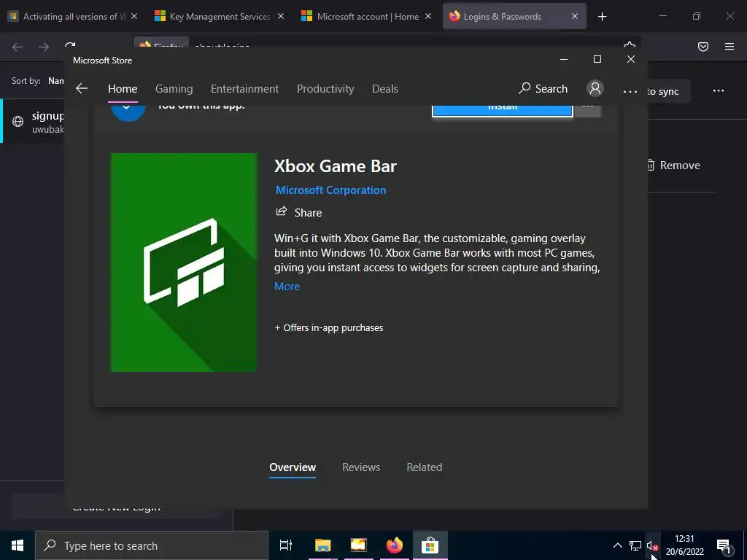747x560 pixels.
Task: Open Sort by dropdown in logins
Action: tap(55, 81)
